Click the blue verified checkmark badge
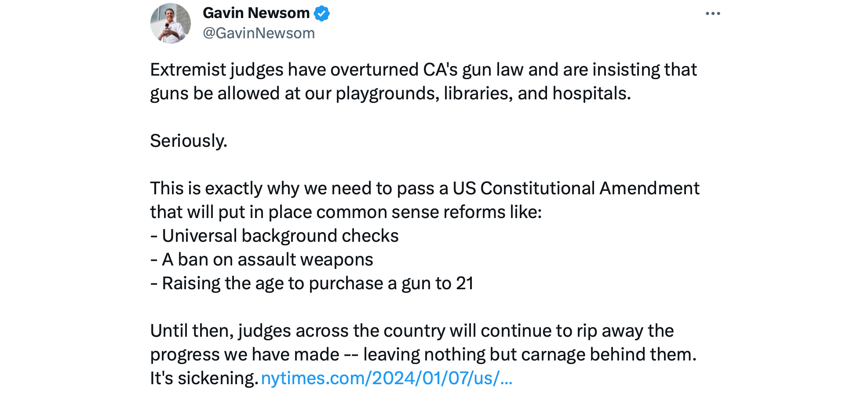This screenshot has height=393, width=868. tap(322, 14)
